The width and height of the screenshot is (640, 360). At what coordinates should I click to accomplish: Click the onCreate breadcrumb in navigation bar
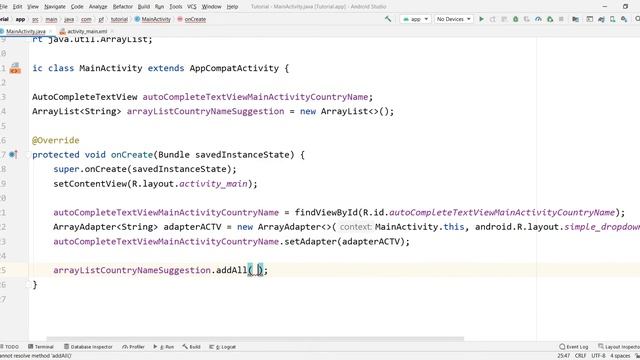pos(192,19)
